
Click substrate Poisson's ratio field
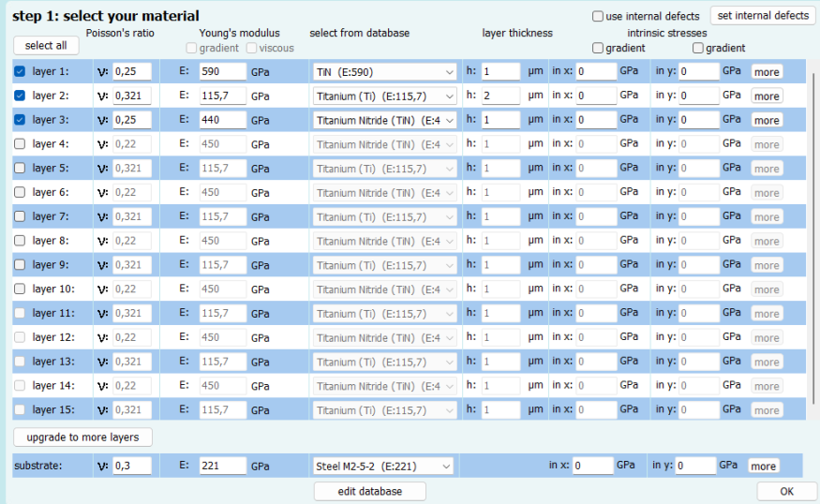pos(131,466)
